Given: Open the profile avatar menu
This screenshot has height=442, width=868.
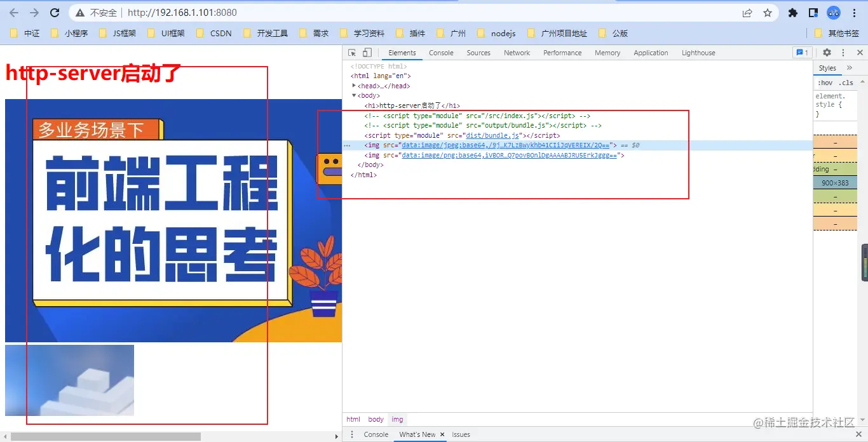Looking at the screenshot, I should click(x=834, y=13).
